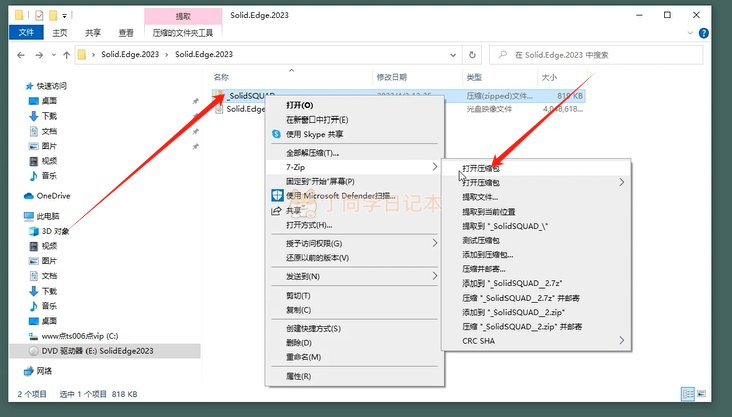Viewport: 732px width, 417px height.
Task: Sort files by the 修改日期 column header
Action: 390,77
